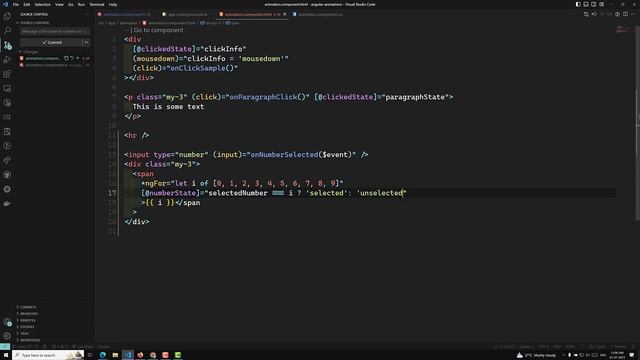Screen dimensions: 640x360
Task: Click the weather widget in system tray
Action: pos(536,355)
